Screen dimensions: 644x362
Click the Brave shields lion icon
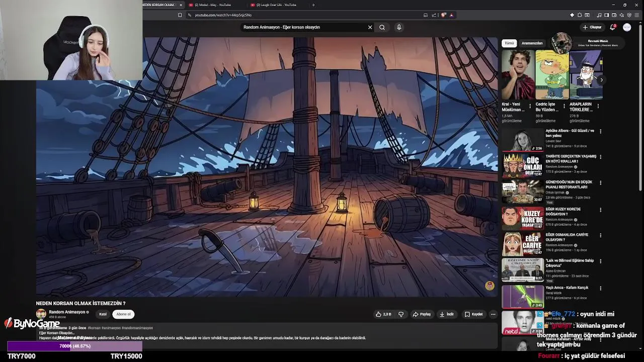443,15
